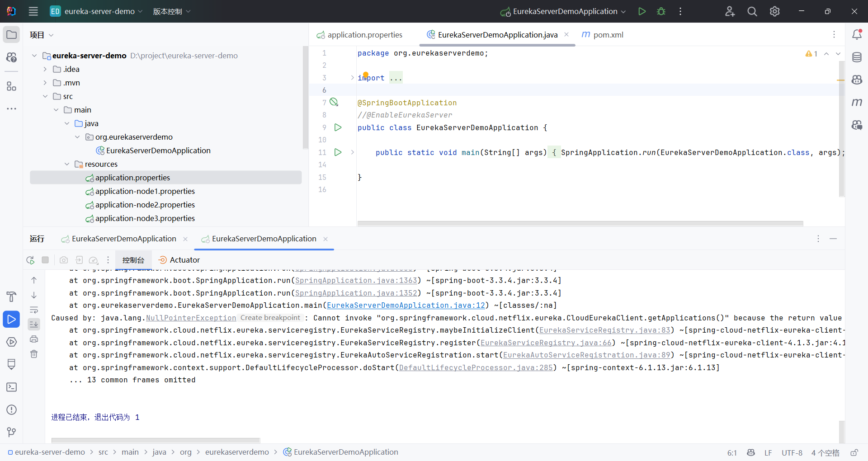This screenshot has height=461, width=868.
Task: Open Search Everywhere magnifier
Action: pos(752,11)
